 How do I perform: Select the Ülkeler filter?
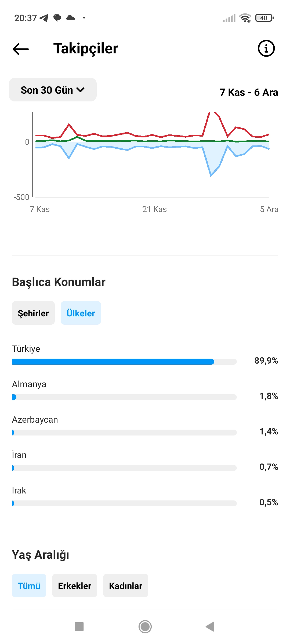81,313
